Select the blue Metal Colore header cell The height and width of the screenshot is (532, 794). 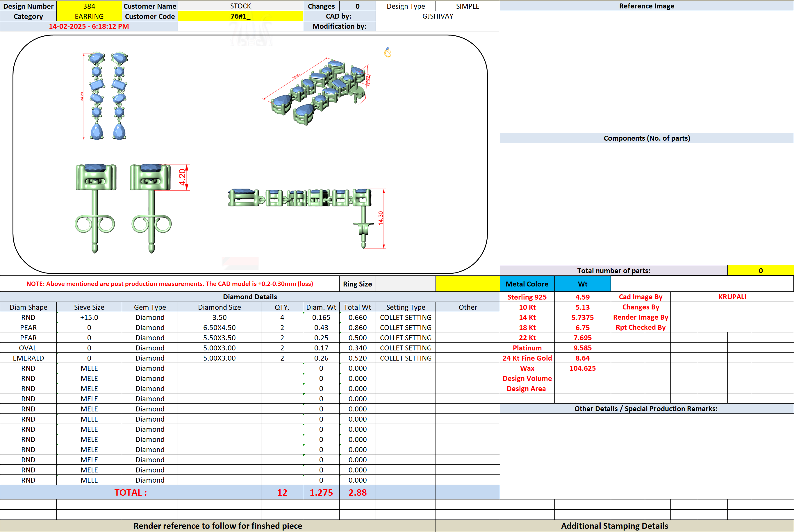[x=527, y=284]
